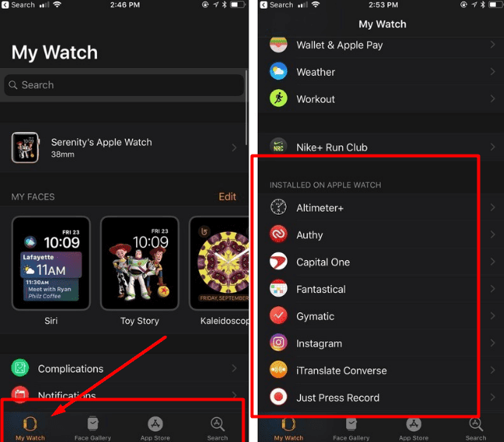This screenshot has width=504, height=442.
Task: Tap the Bluetooth icon in left status bar
Action: (224, 5)
